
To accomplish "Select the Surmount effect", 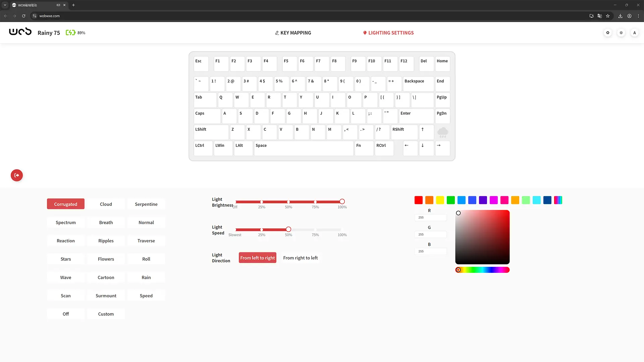I will [x=106, y=296].
